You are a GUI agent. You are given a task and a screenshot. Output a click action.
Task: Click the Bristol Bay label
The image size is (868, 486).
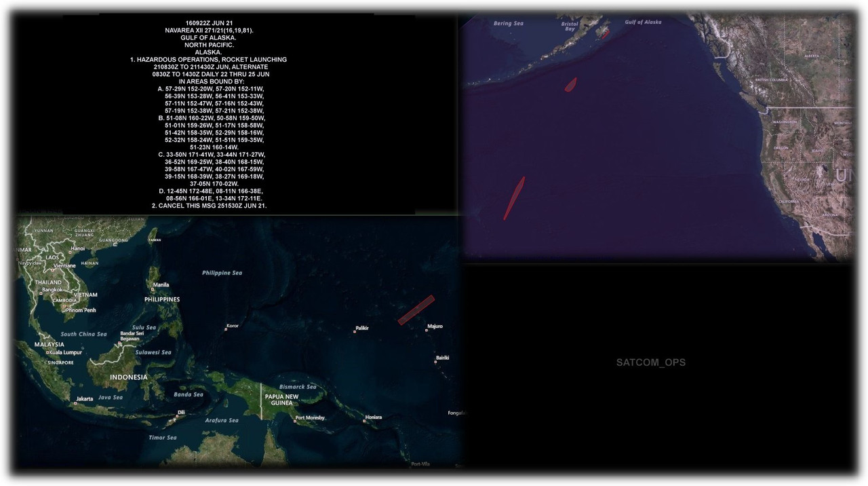point(570,26)
